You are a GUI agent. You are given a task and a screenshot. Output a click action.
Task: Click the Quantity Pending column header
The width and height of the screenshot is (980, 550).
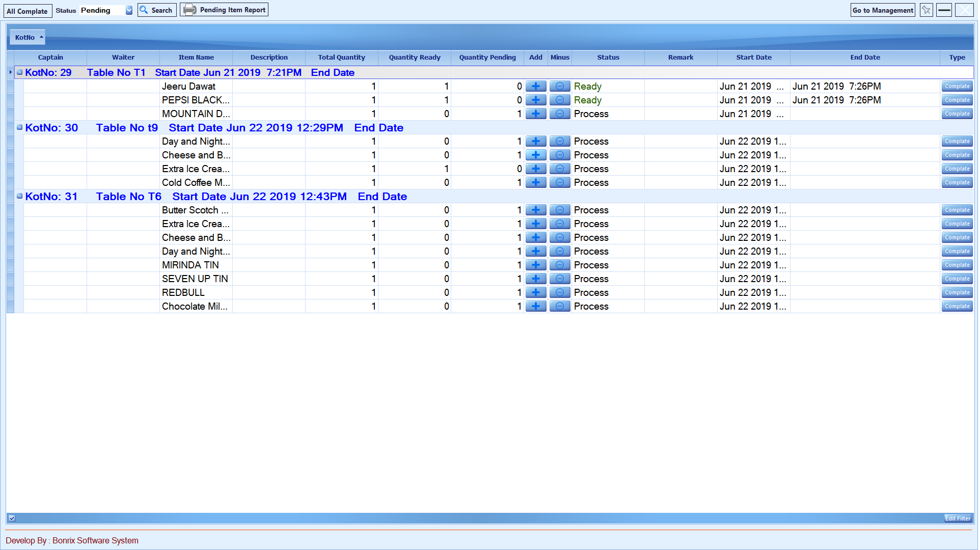point(487,58)
